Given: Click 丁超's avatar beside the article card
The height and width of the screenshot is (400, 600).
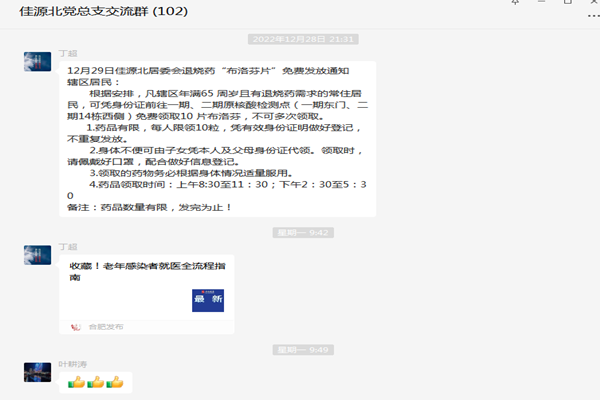Looking at the screenshot, I should [37, 256].
